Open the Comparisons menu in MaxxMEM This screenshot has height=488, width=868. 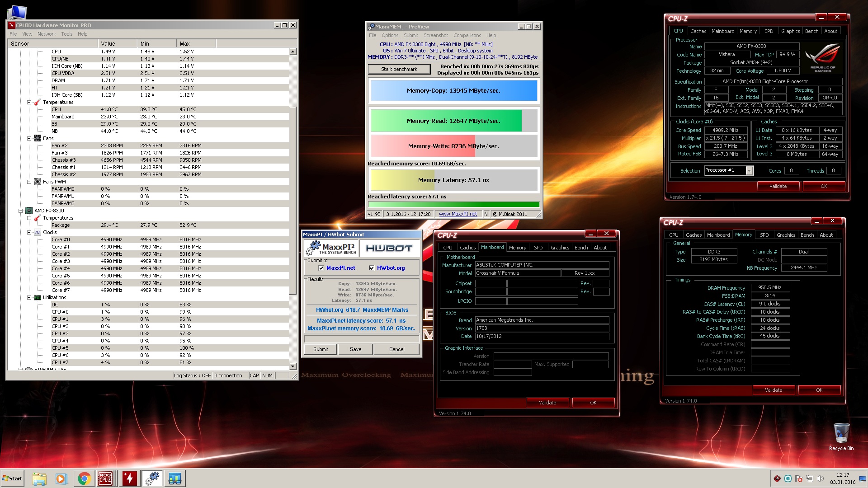coord(467,35)
